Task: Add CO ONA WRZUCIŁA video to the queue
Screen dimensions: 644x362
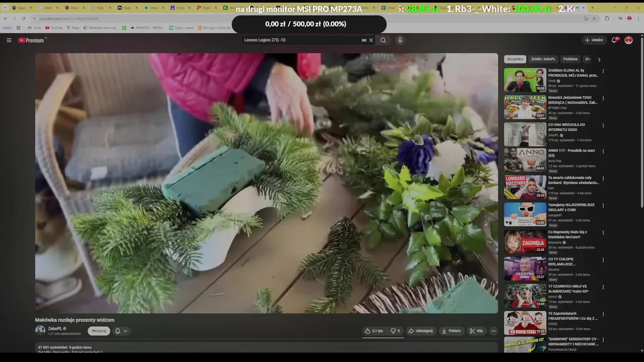Action: pos(541,137)
